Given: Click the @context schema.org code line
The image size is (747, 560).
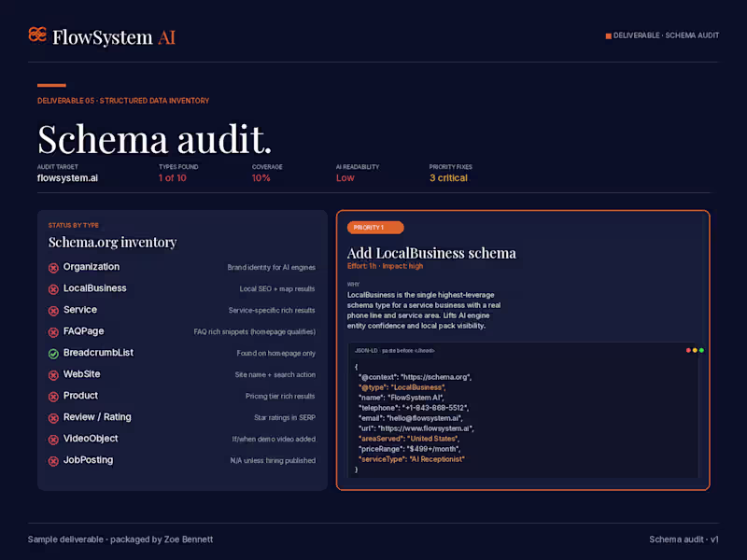Looking at the screenshot, I should click(x=415, y=377).
